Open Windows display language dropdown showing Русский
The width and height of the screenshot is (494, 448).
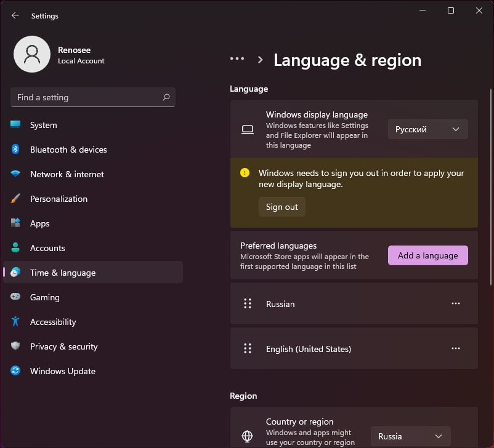pos(427,129)
